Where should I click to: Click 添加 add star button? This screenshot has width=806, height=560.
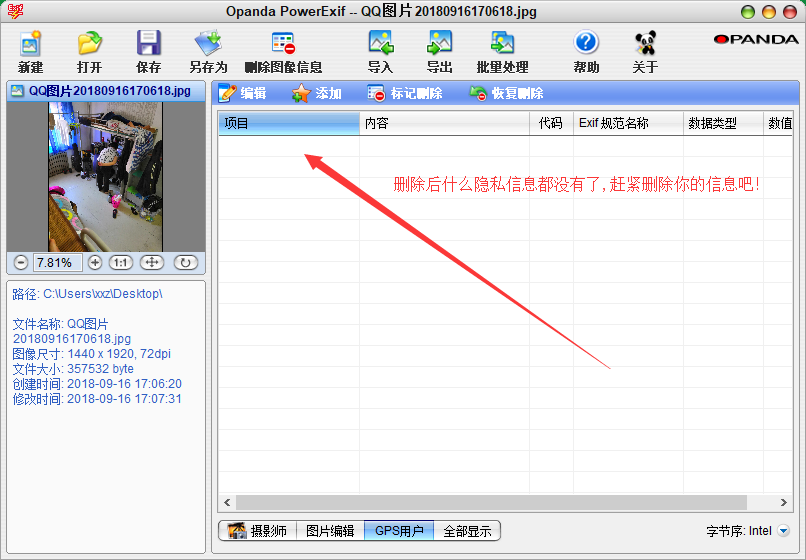[317, 93]
